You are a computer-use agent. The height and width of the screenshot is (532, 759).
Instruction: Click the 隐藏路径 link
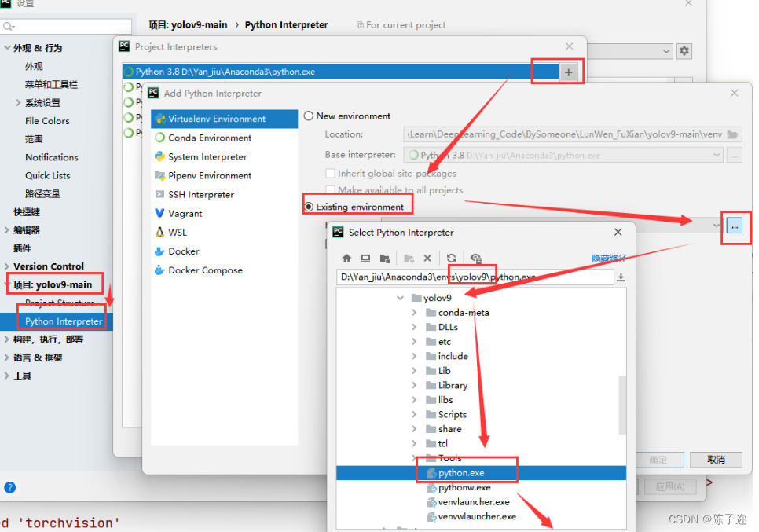pos(609,259)
